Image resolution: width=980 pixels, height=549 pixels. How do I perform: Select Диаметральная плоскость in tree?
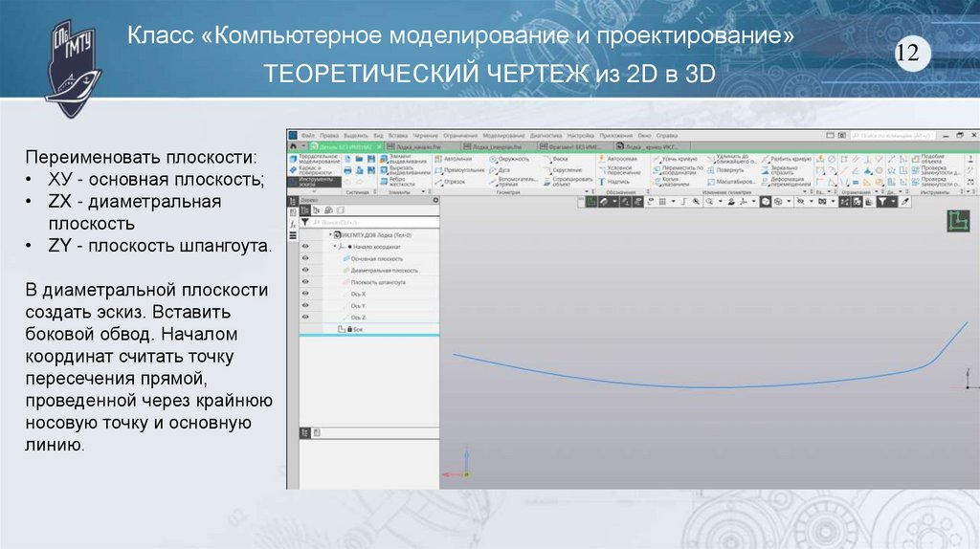click(384, 271)
